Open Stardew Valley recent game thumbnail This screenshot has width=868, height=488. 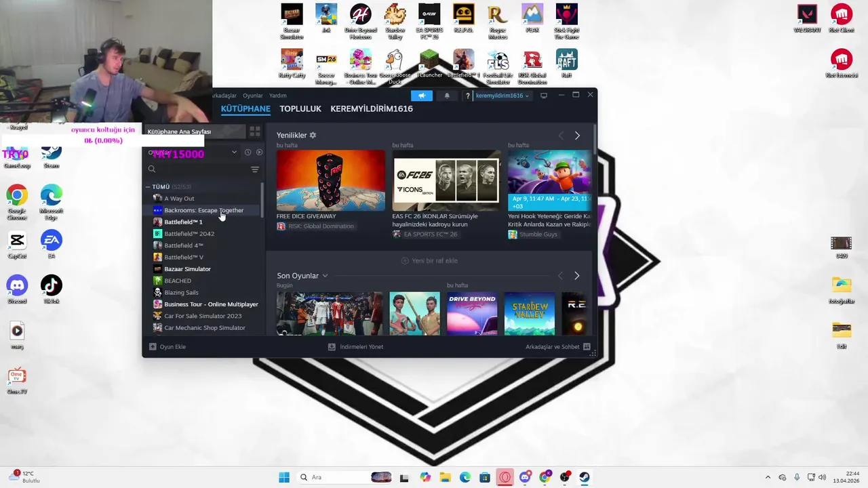530,314
